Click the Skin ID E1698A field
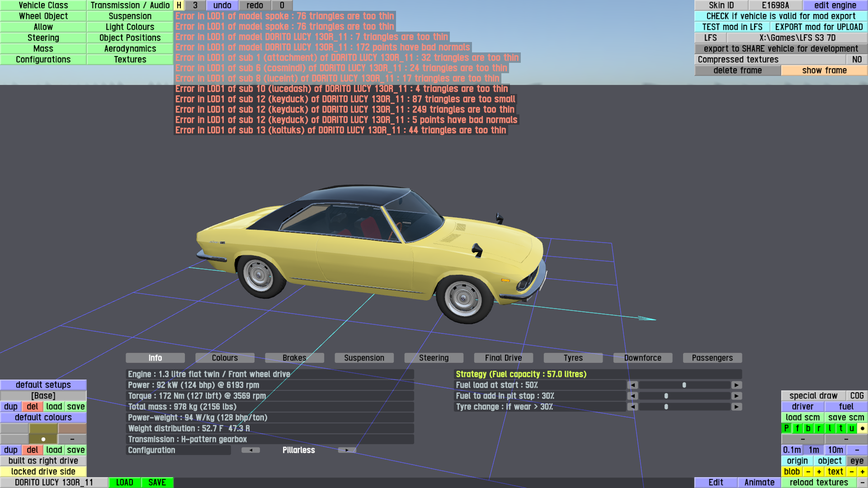868x488 pixels. 775,5
